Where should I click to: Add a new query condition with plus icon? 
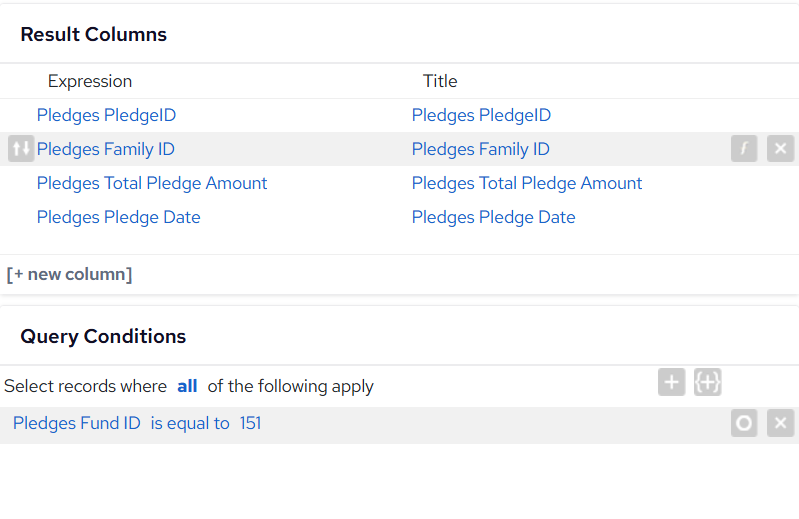672,382
